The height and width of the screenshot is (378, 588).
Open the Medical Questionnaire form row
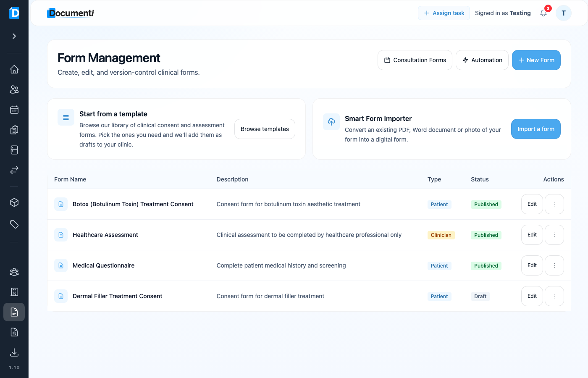point(309,265)
